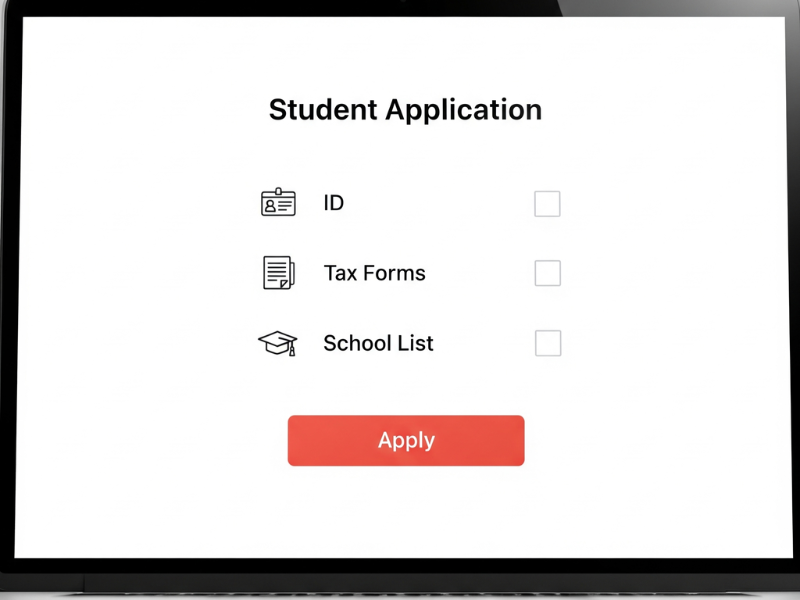Tick the School List checkbox
Screen dimensions: 800x600
(x=547, y=343)
